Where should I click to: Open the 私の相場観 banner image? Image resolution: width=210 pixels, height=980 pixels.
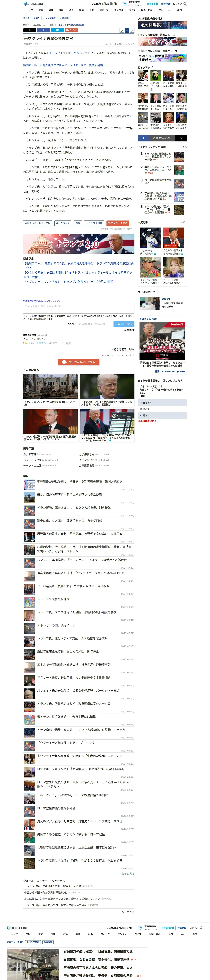click(162, 25)
